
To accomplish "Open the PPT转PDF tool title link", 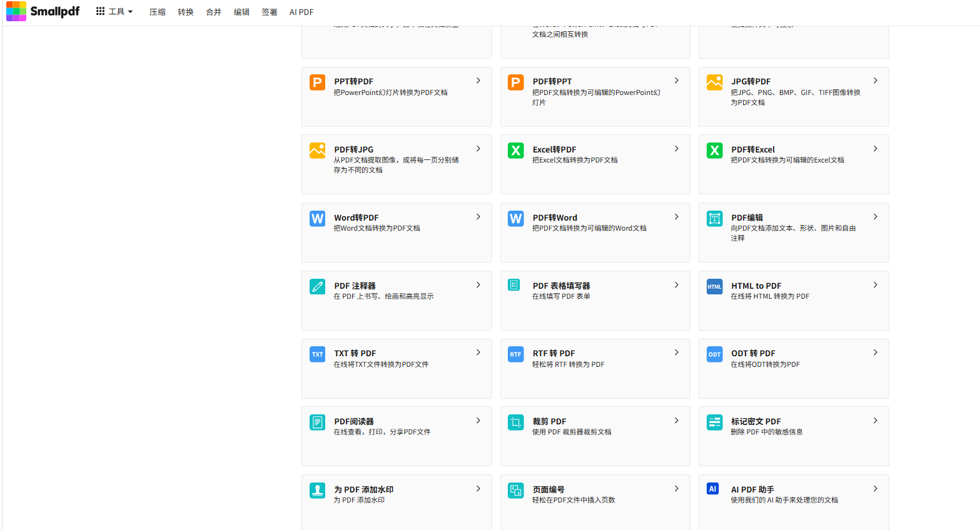I will click(354, 81).
